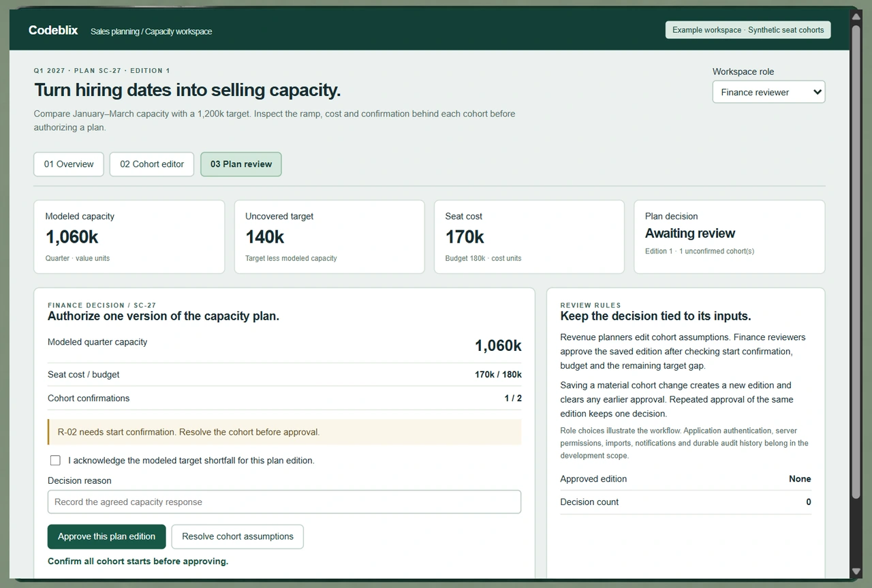This screenshot has height=588, width=872.
Task: Select the 03 Plan review tab
Action: [x=241, y=164]
